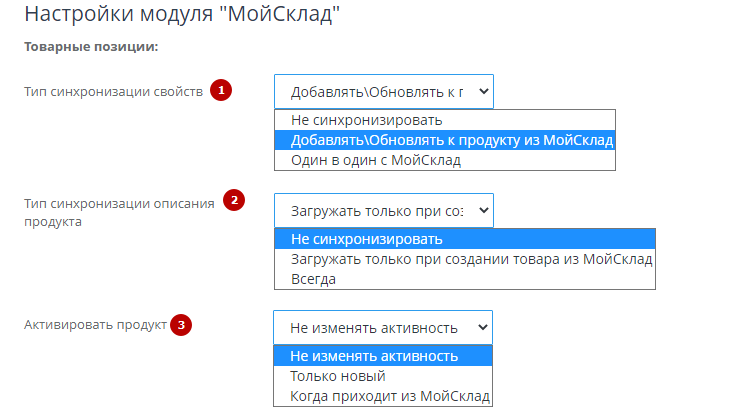740x410 pixels.
Task: Select 'Не изменять активность' in the open list
Action: (x=383, y=356)
